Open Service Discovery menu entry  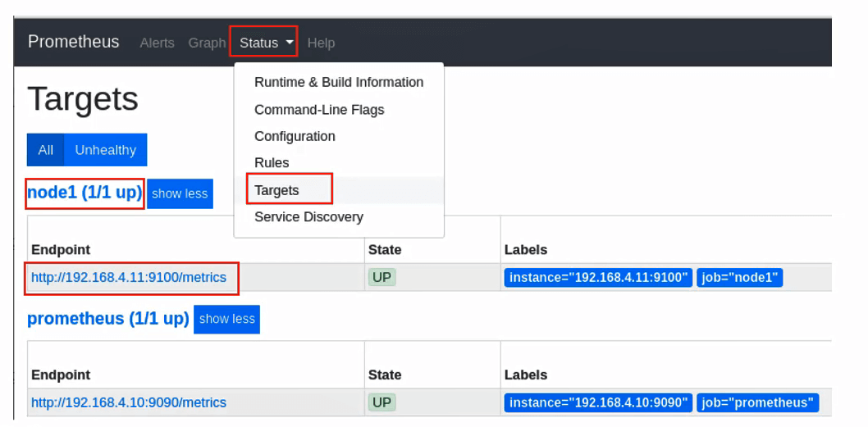[339, 217]
